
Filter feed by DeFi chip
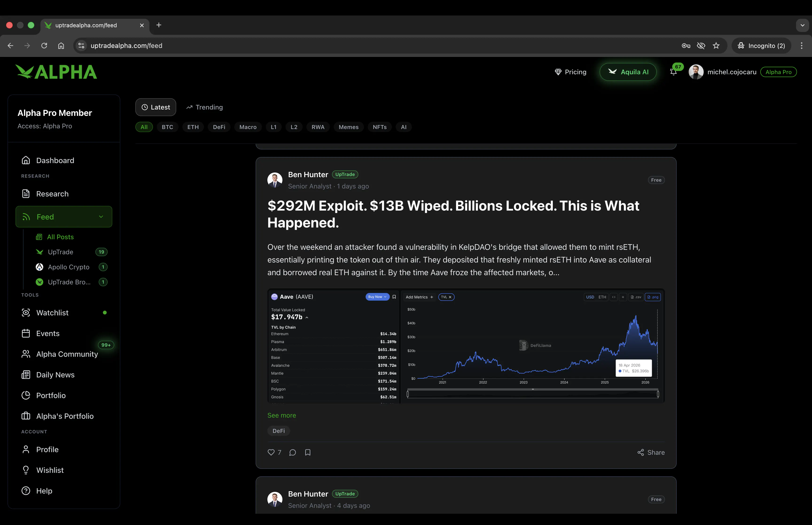coord(219,127)
